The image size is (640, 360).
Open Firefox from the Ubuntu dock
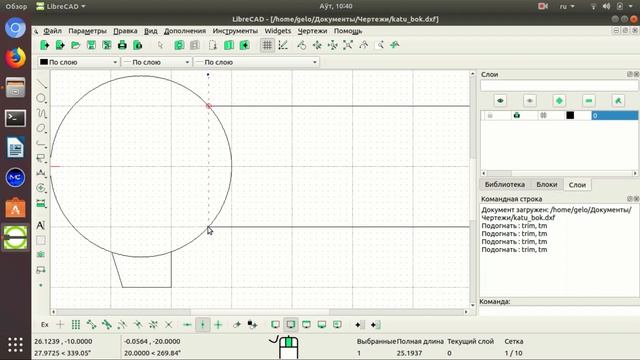(x=16, y=58)
